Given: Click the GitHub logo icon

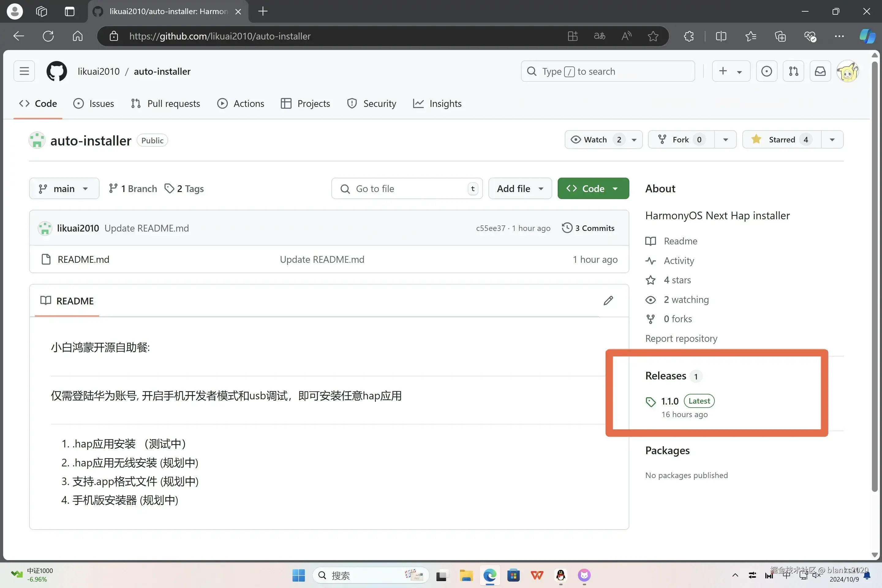Looking at the screenshot, I should tap(57, 71).
